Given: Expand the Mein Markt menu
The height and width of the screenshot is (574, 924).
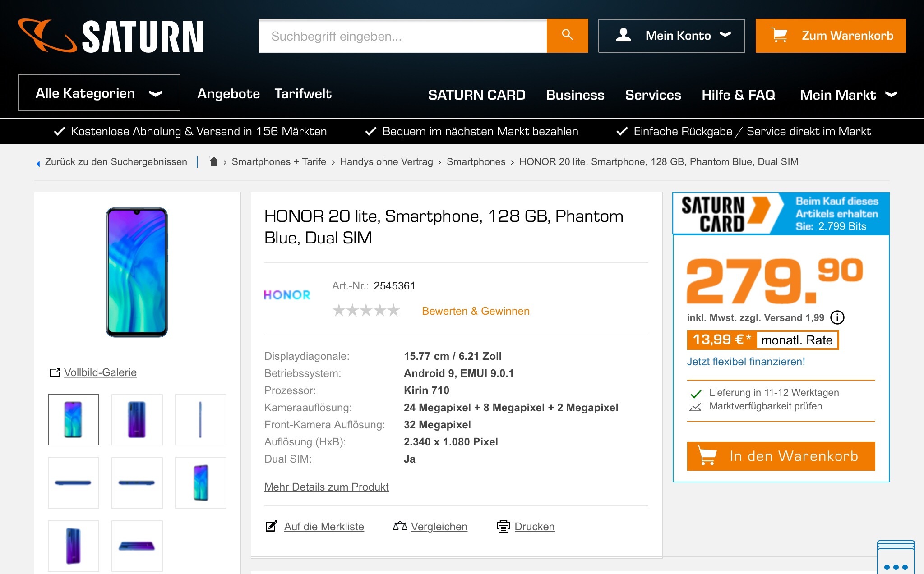Looking at the screenshot, I should point(848,95).
